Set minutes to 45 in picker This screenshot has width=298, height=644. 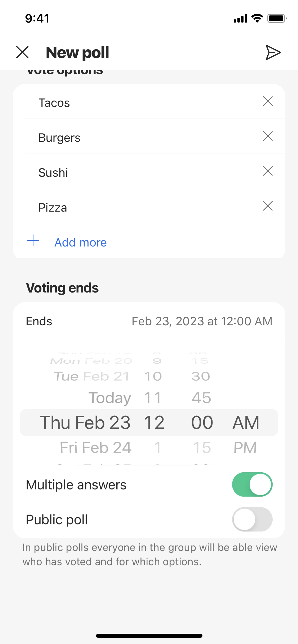click(201, 398)
